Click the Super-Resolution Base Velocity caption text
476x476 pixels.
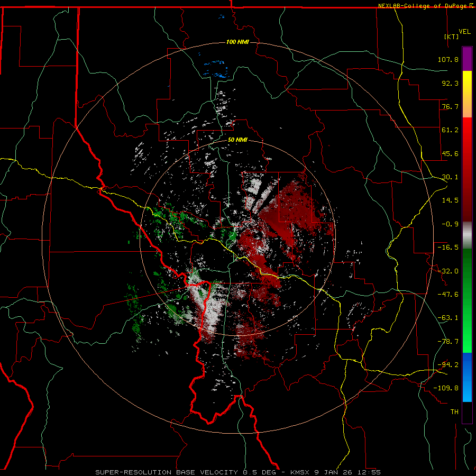point(237,472)
